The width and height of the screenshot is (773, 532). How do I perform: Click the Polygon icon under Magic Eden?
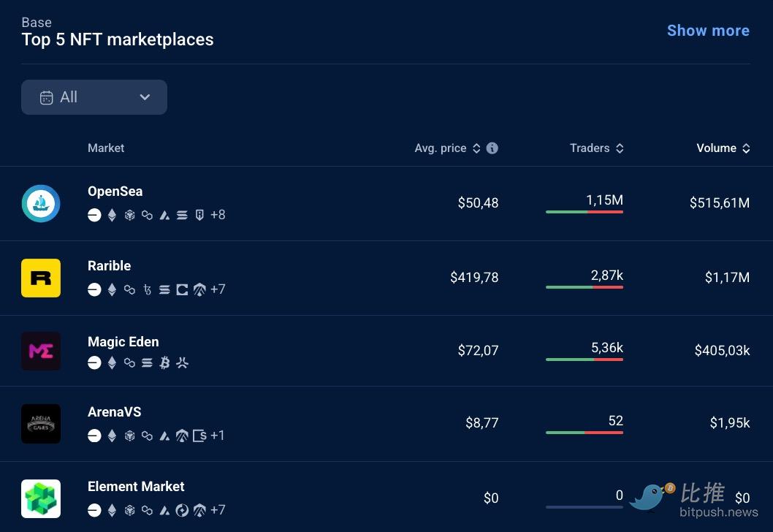coord(129,363)
